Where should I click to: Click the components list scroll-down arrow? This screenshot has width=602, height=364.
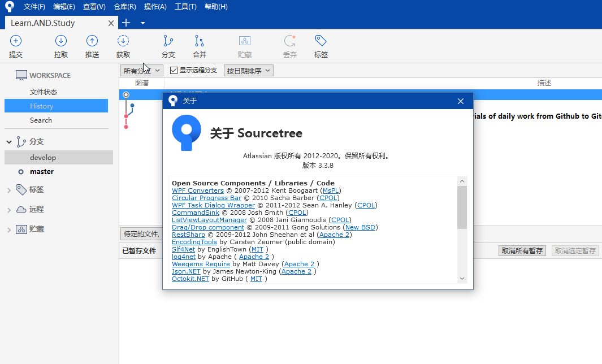[x=462, y=279]
